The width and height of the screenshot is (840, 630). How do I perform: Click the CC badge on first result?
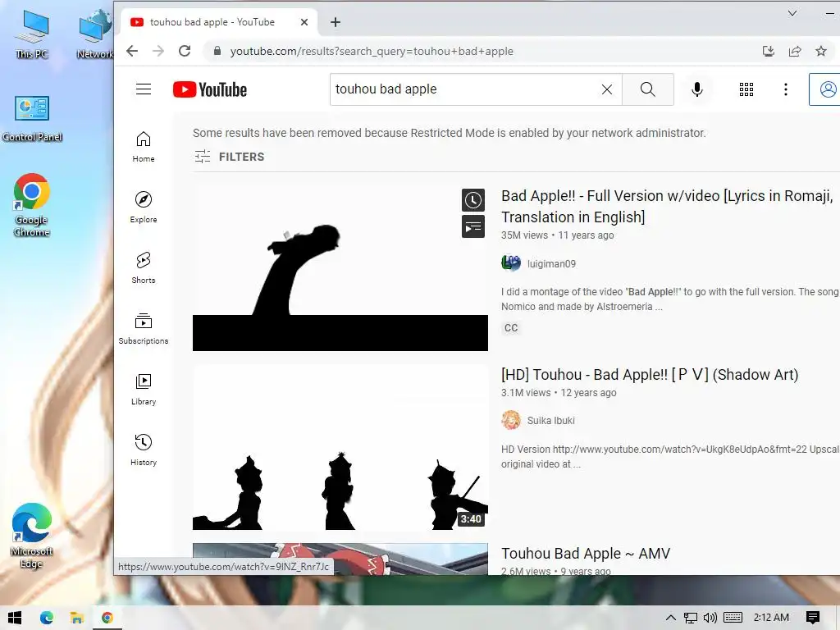[511, 328]
